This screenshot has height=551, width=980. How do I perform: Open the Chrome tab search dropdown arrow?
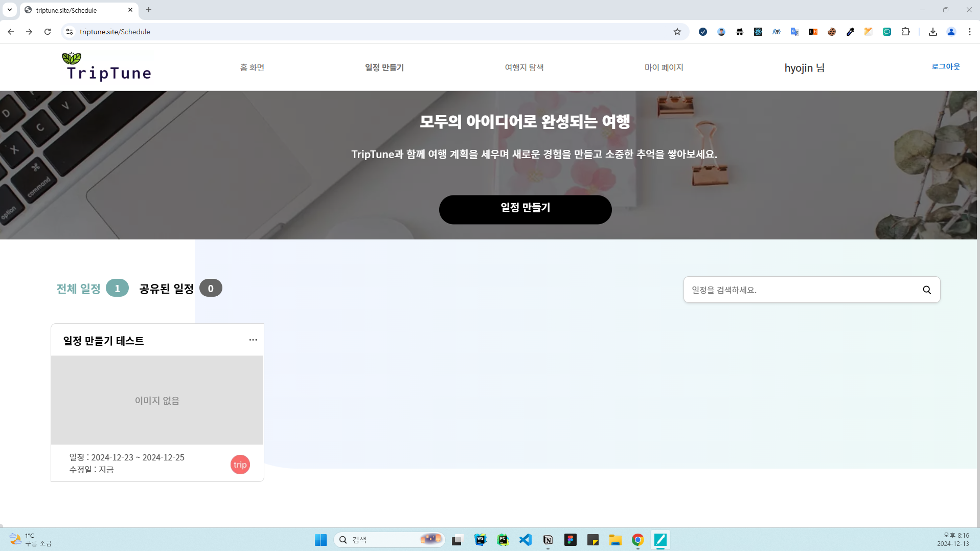pos(10,10)
